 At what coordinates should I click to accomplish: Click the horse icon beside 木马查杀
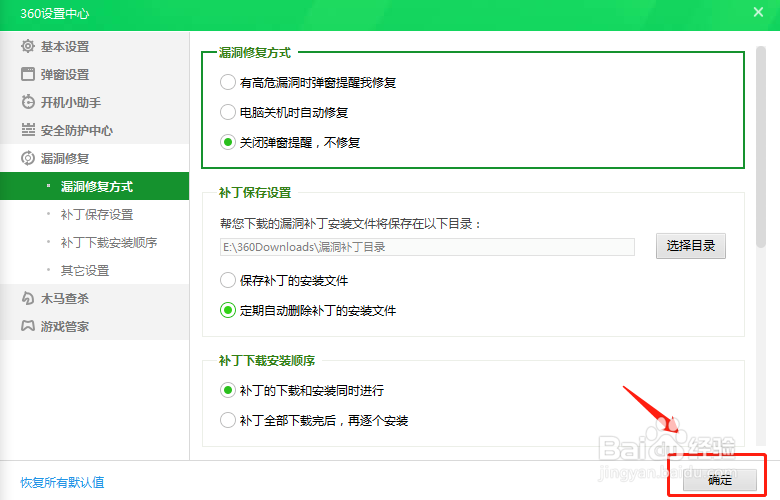[28, 298]
